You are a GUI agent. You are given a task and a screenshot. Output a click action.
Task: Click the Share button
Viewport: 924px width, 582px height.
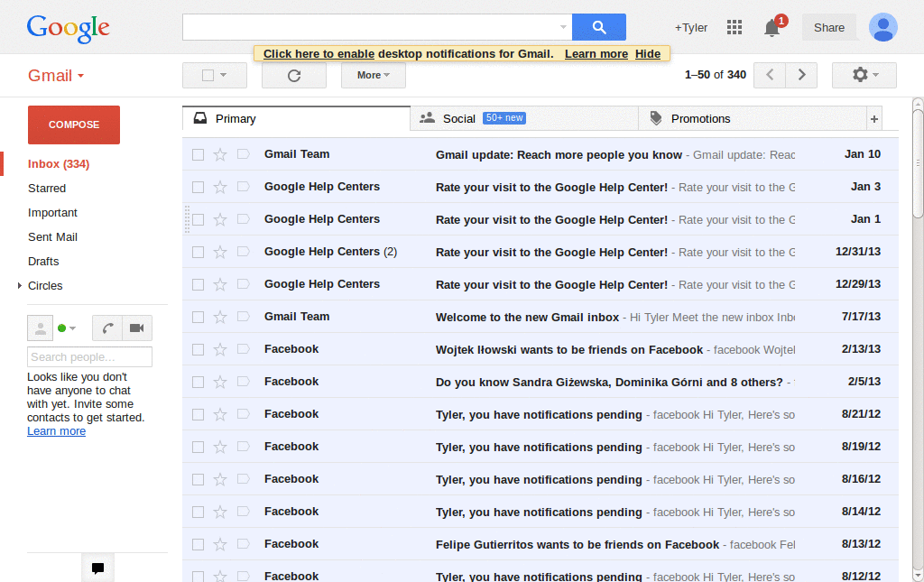point(829,28)
